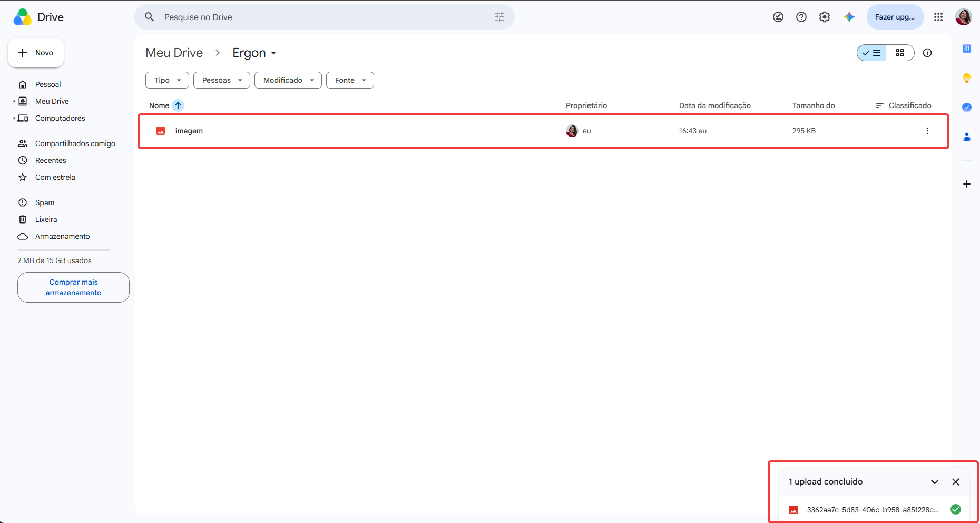Collapse the upload concluído panel
This screenshot has width=980, height=523.
coord(935,482)
